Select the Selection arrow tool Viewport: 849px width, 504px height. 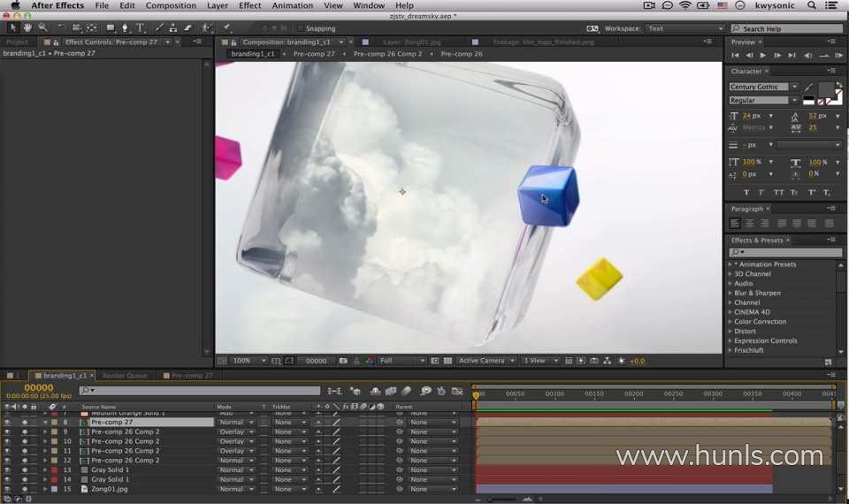13,27
